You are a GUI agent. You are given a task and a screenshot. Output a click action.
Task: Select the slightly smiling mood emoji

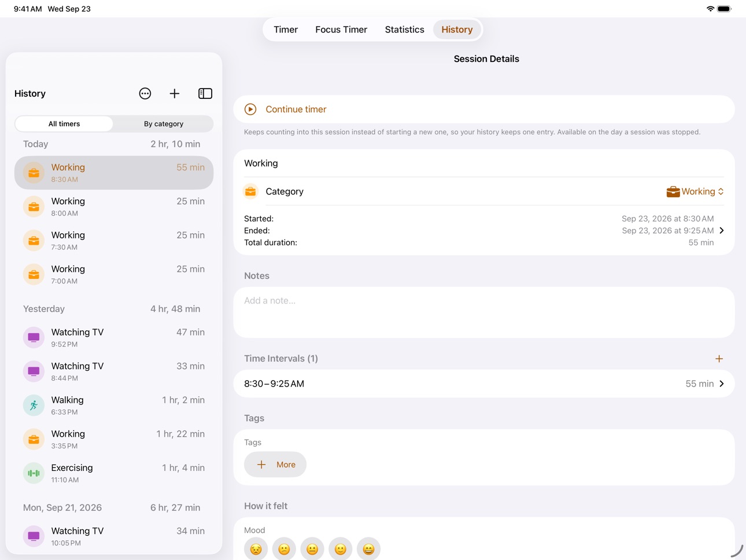point(341,549)
